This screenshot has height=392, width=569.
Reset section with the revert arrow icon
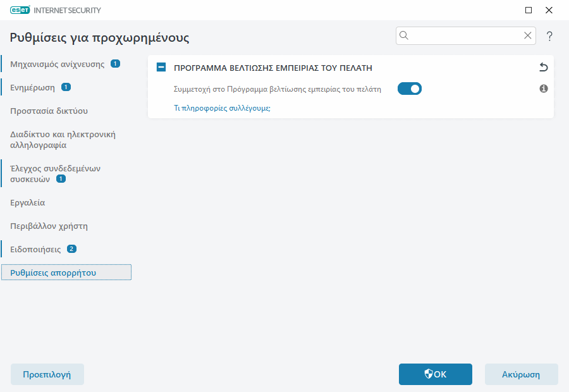click(544, 66)
